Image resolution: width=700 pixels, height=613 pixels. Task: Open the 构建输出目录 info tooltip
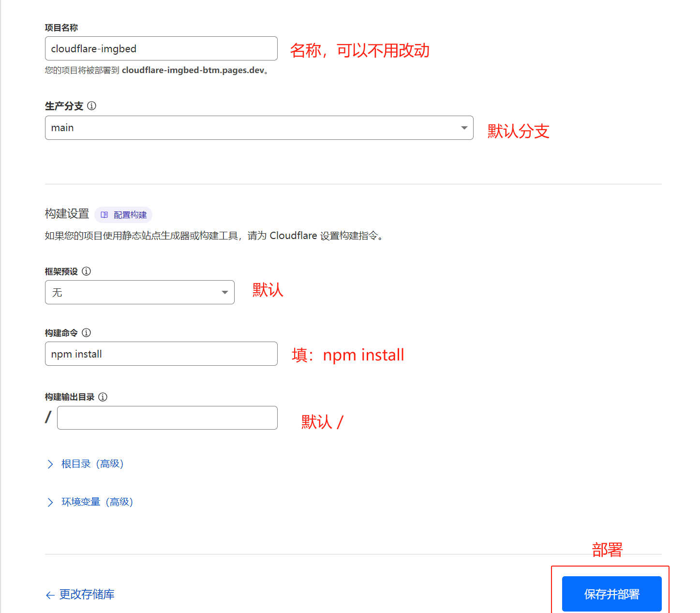103,397
